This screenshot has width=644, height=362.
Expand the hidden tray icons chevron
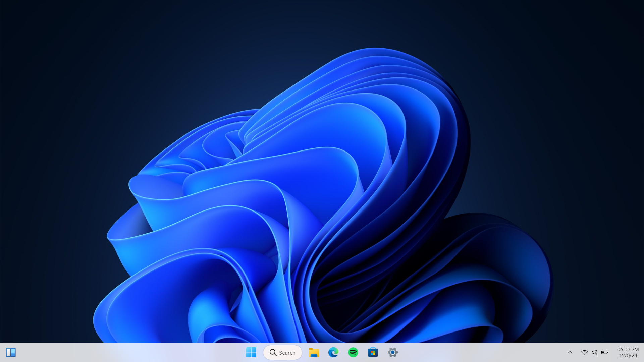pyautogui.click(x=570, y=352)
